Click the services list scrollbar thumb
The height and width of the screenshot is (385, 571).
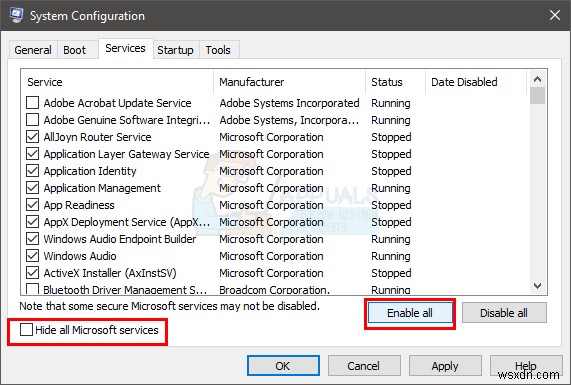tap(537, 96)
